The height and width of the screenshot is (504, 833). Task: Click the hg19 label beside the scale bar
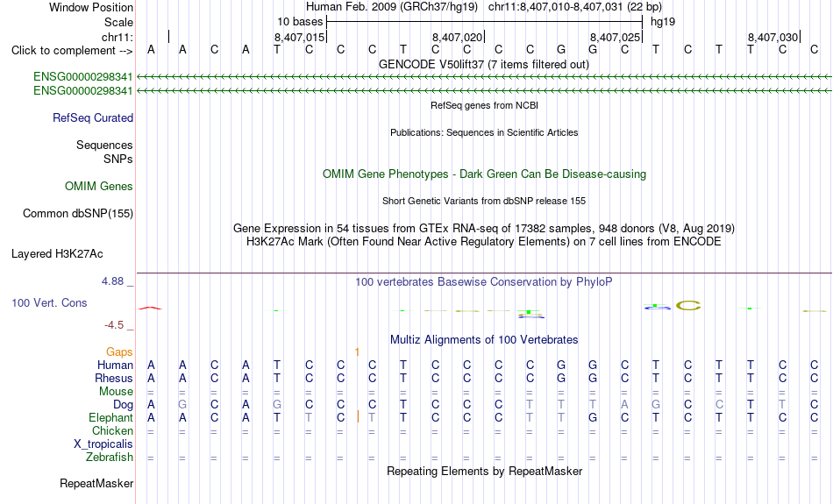point(663,22)
